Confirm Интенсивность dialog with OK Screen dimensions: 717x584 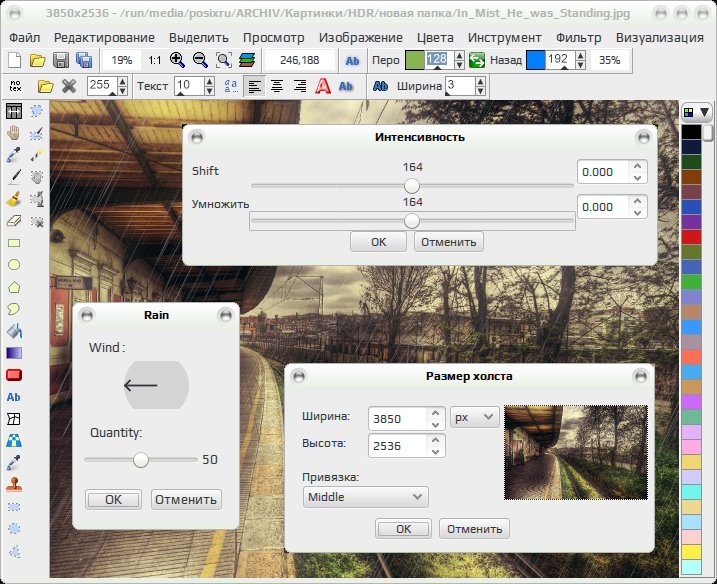click(379, 242)
